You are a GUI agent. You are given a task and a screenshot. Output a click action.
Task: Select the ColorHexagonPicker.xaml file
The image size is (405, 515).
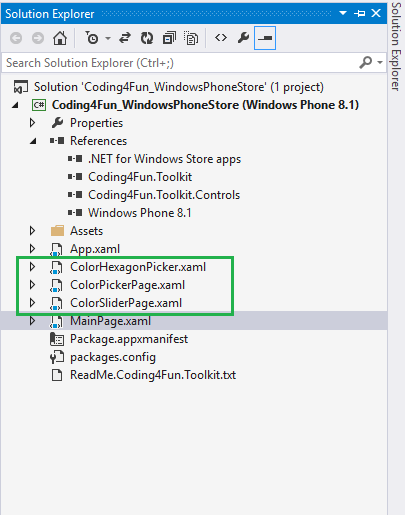click(x=138, y=267)
